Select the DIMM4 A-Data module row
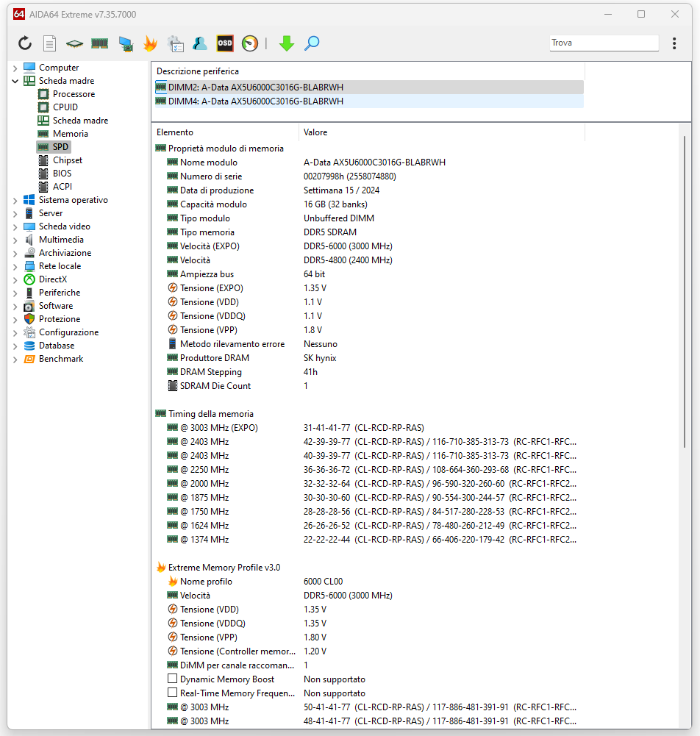 coord(255,101)
